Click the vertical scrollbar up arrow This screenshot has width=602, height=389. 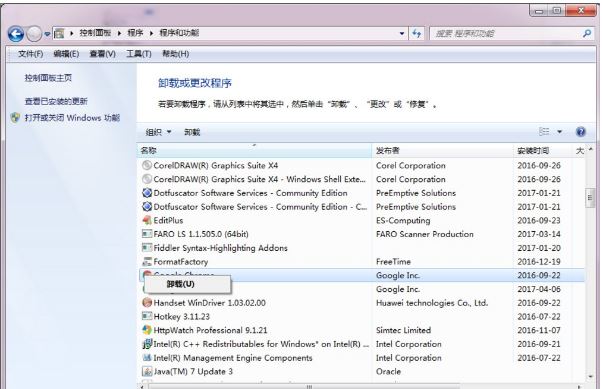tap(590, 149)
